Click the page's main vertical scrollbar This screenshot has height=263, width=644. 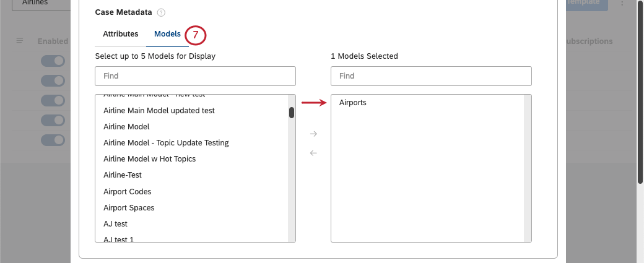pyautogui.click(x=640, y=92)
